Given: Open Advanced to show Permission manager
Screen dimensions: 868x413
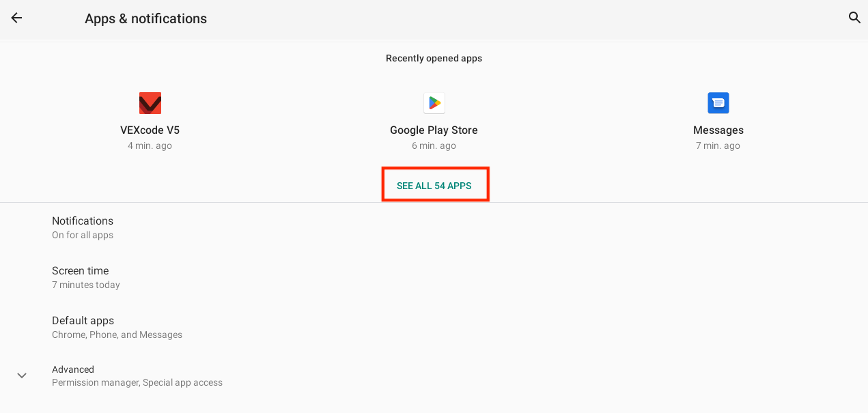Looking at the screenshot, I should coord(137,382).
